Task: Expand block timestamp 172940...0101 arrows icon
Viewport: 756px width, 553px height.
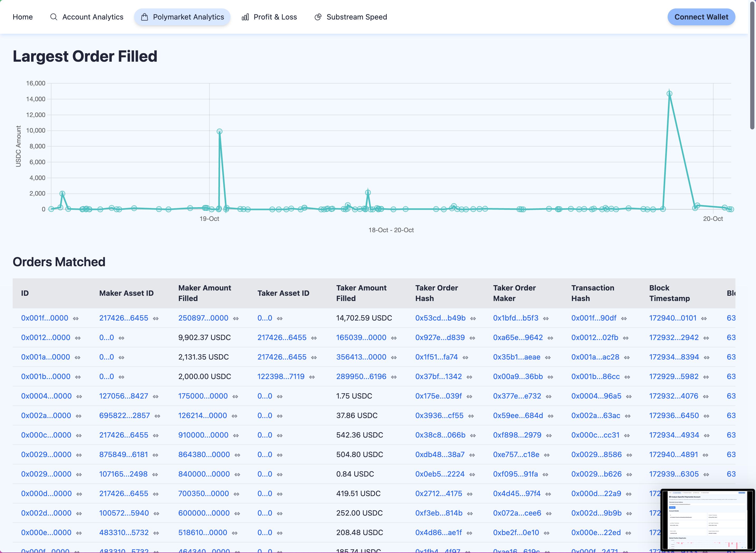Action: [704, 318]
